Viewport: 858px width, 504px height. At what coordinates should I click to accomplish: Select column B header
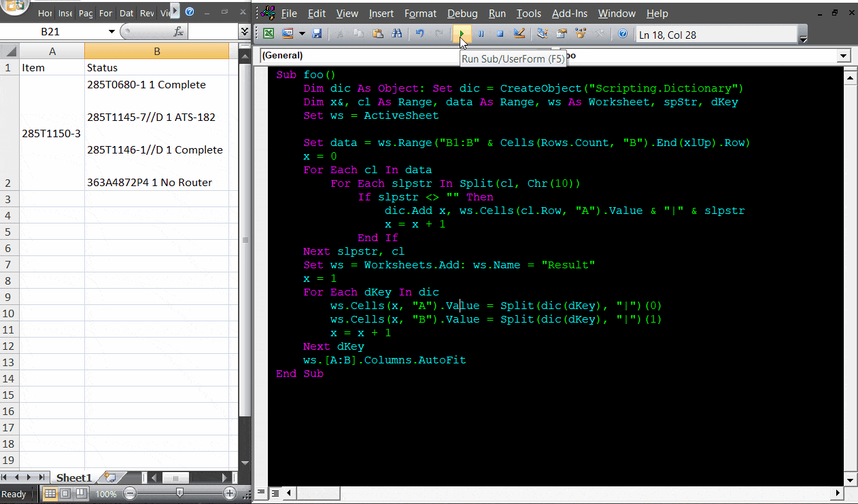click(x=157, y=52)
